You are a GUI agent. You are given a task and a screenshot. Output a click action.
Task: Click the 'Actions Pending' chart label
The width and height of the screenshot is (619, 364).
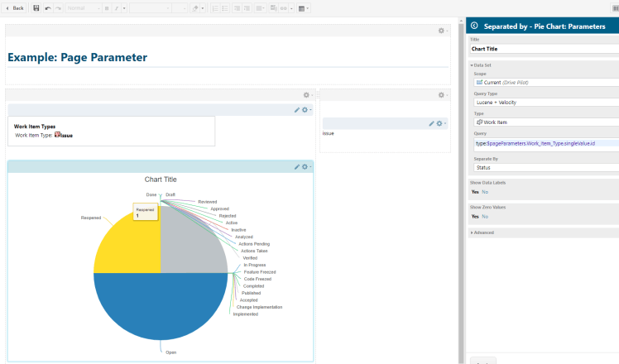click(x=254, y=244)
